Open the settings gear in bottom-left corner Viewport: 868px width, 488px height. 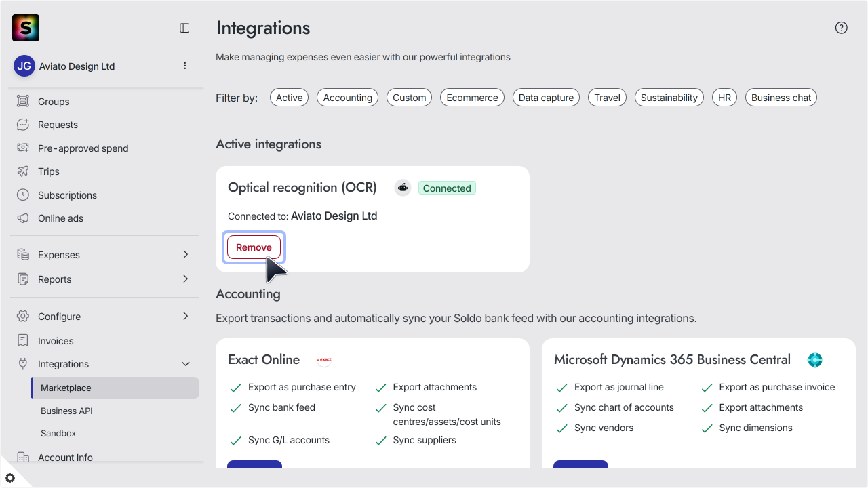click(10, 478)
